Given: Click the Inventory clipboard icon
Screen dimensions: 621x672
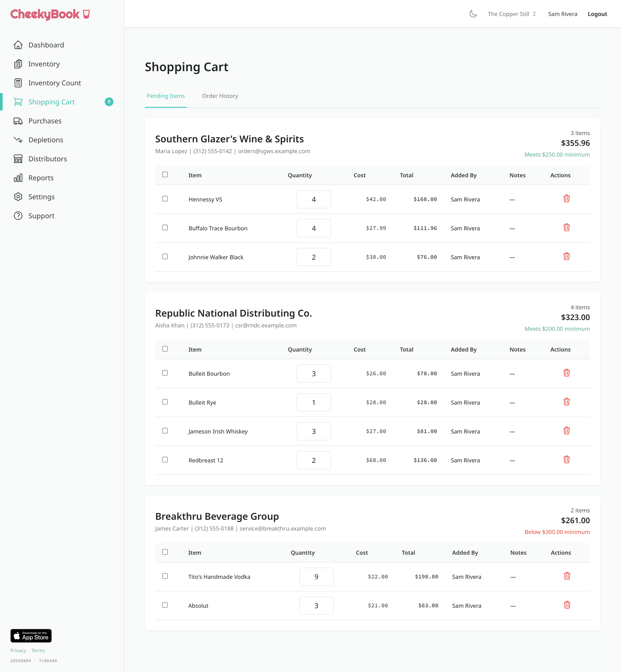Looking at the screenshot, I should coord(18,64).
